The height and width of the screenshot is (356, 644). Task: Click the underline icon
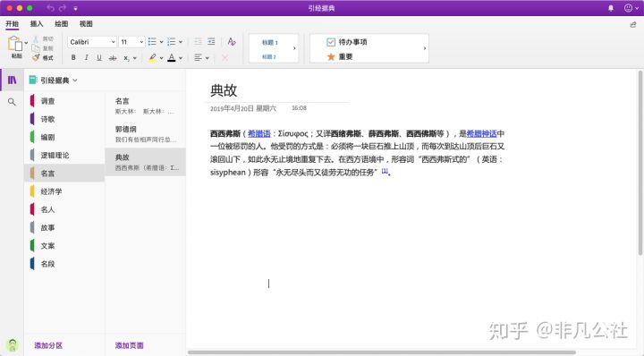point(99,58)
